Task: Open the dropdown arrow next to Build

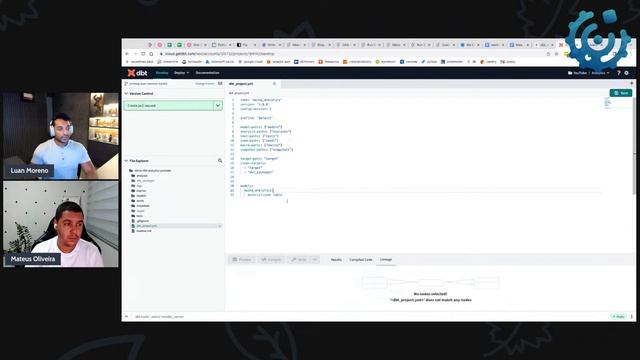Action: pos(315,260)
